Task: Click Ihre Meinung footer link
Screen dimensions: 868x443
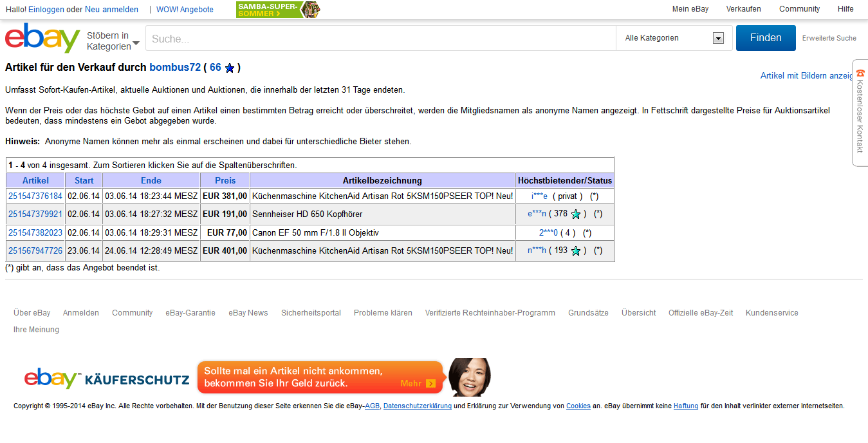Action: 36,330
